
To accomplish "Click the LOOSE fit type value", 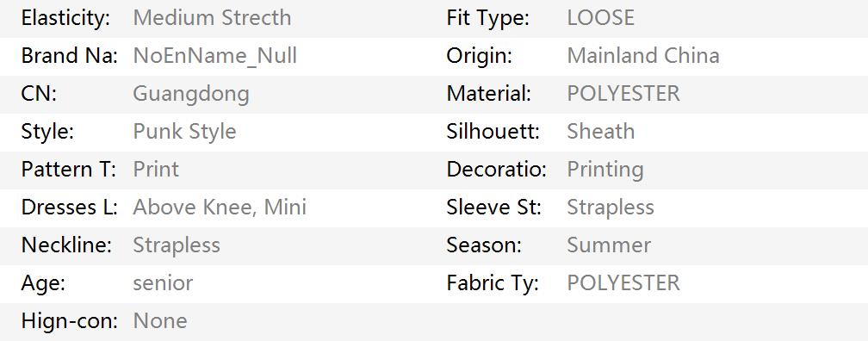I will click(x=601, y=18).
